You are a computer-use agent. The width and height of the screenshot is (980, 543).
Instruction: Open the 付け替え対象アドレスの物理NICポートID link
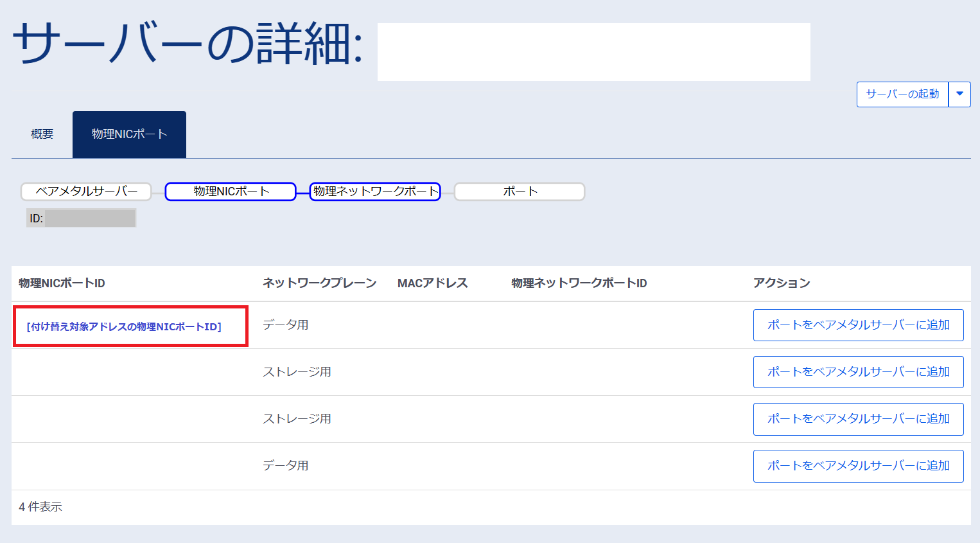coord(124,326)
